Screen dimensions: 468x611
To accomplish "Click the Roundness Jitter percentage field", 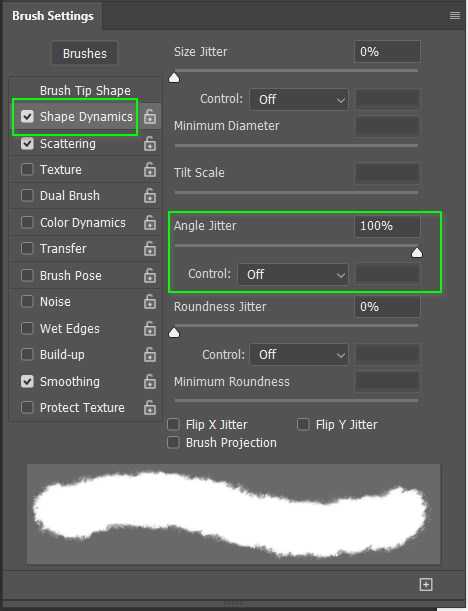I will (387, 307).
